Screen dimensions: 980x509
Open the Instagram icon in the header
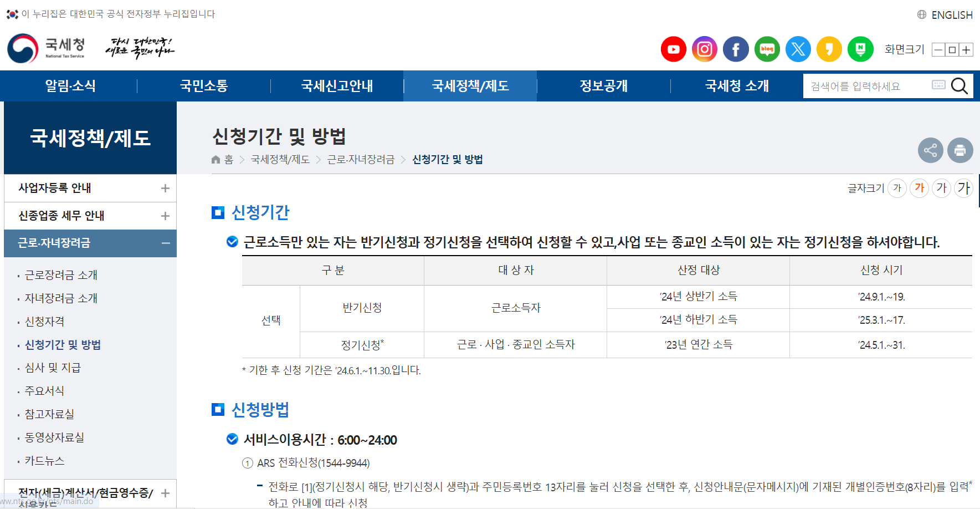point(704,49)
